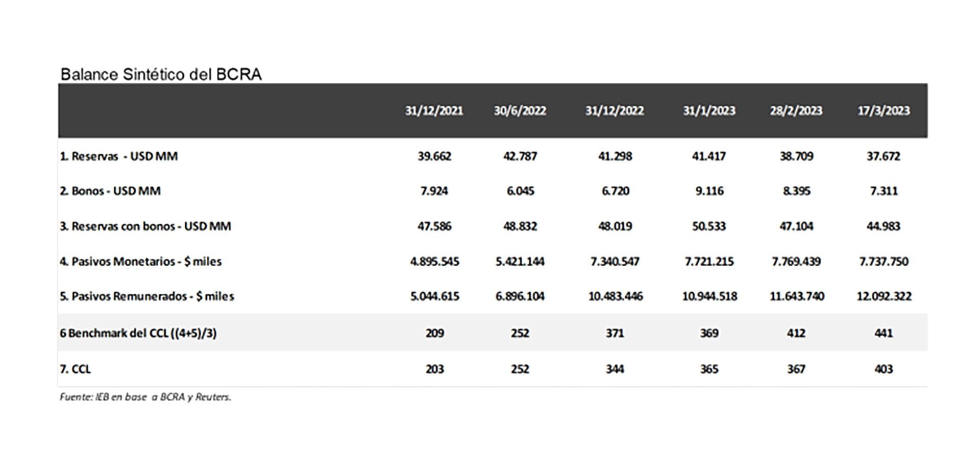This screenshot has height=468, width=980.
Task: Click the '6 Benchmark del CCL' row label
Action: coord(138,333)
